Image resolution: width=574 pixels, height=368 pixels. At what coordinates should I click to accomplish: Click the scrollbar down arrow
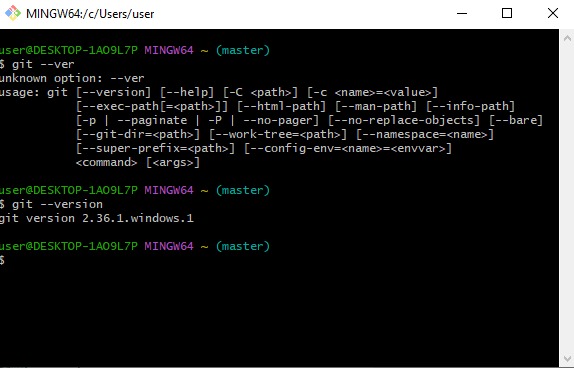point(567,358)
